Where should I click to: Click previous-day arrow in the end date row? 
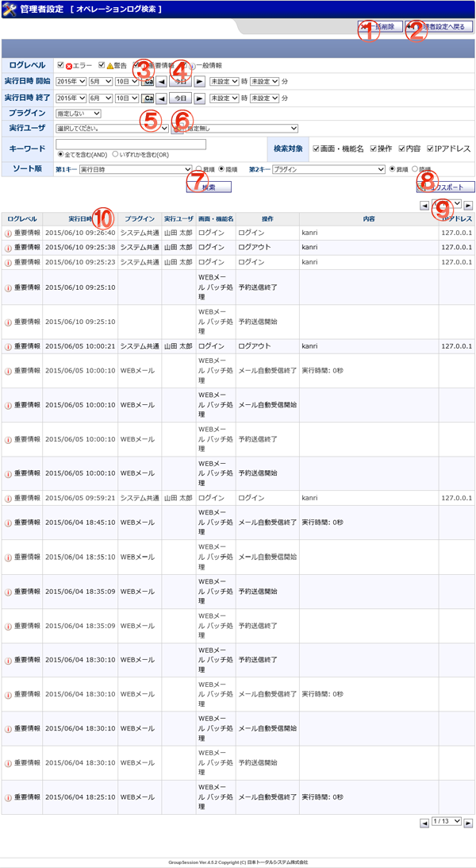[161, 98]
